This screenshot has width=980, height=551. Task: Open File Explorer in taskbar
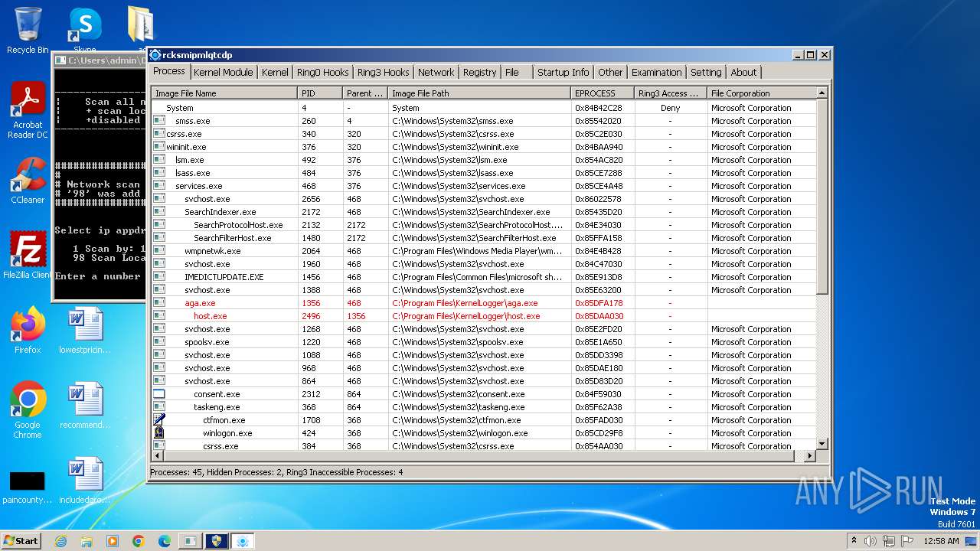click(87, 541)
